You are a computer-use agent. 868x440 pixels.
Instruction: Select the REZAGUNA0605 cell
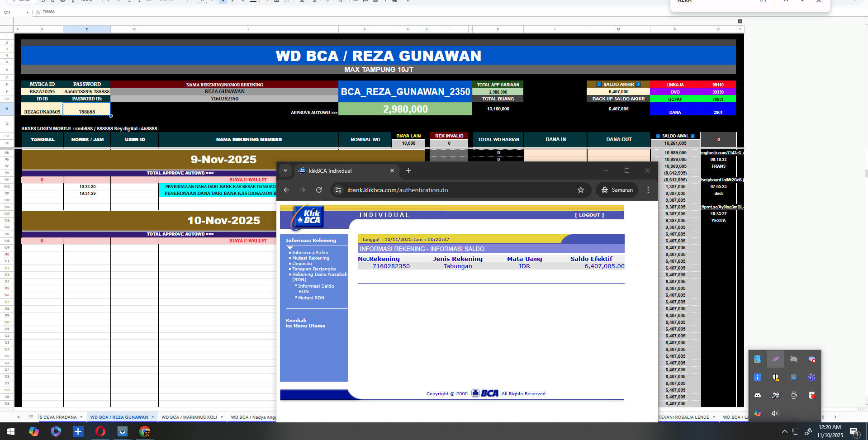click(42, 109)
